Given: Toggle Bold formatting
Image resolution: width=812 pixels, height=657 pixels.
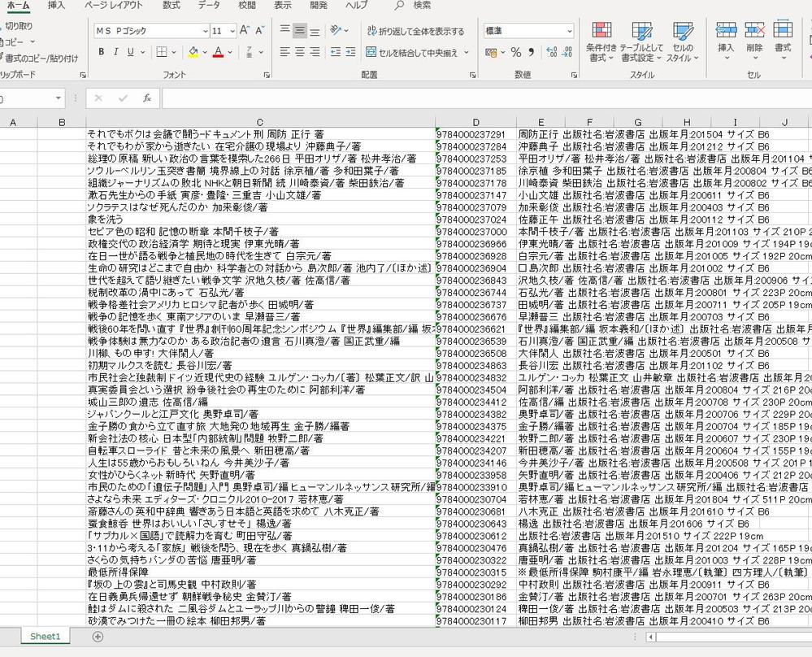Looking at the screenshot, I should (102, 52).
